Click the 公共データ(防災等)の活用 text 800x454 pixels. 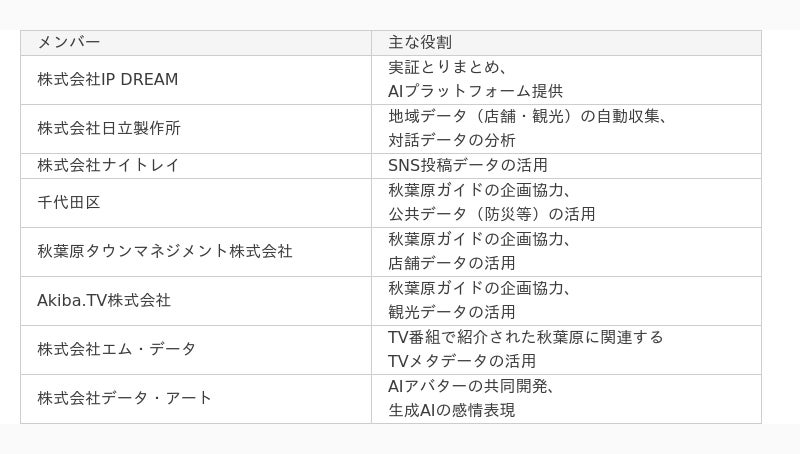(x=491, y=214)
